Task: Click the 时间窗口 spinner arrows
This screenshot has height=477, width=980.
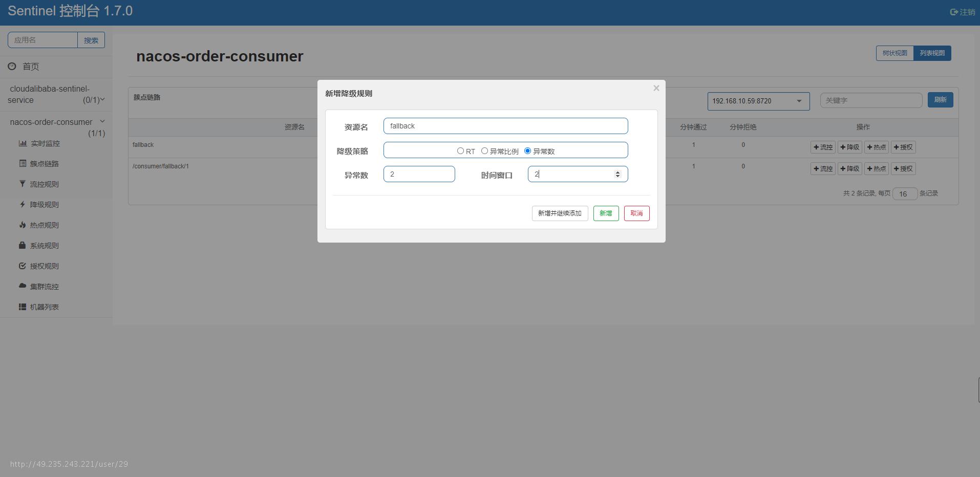Action: coord(617,175)
